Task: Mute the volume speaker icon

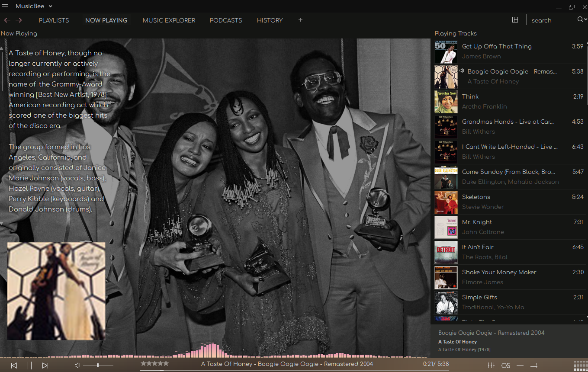Action: coord(77,366)
